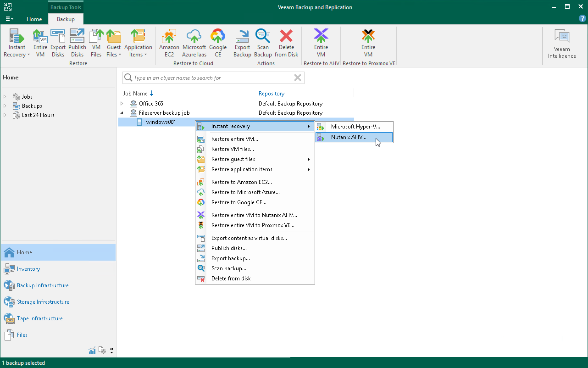The image size is (588, 368).
Task: Choose Restore to Microsoft Azure... menu entry
Action: click(x=255, y=192)
